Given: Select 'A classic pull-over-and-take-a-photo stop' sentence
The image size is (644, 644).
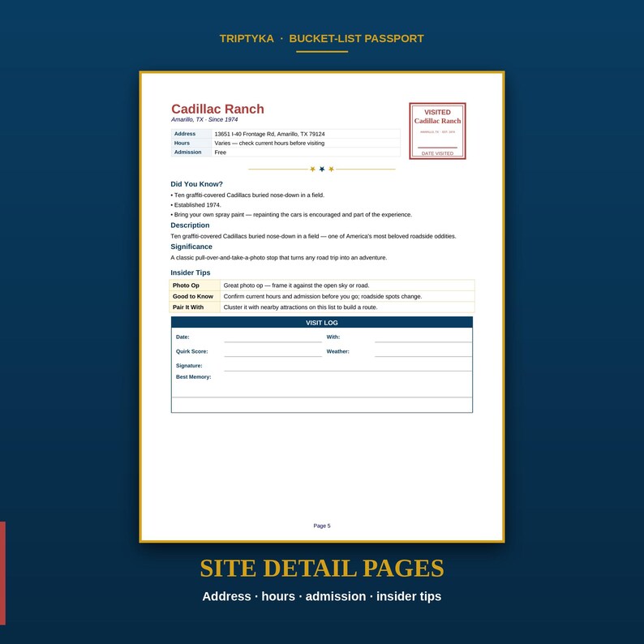Looking at the screenshot, I should (279, 257).
